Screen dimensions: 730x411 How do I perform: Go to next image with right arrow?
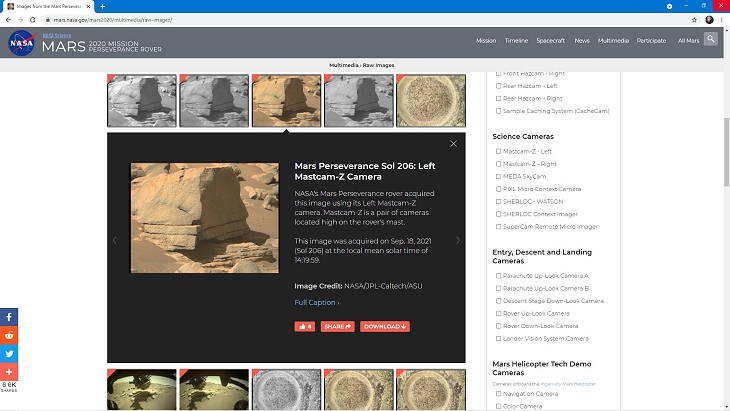(x=458, y=240)
